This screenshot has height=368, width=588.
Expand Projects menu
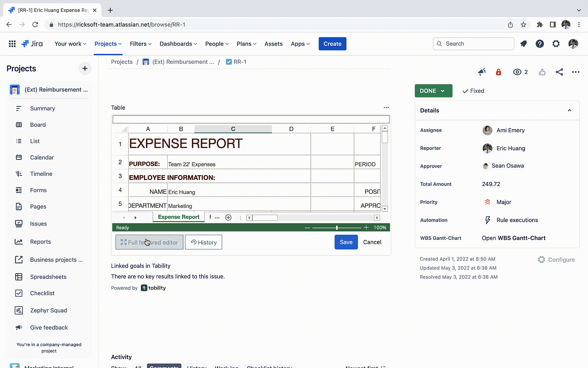(x=108, y=44)
